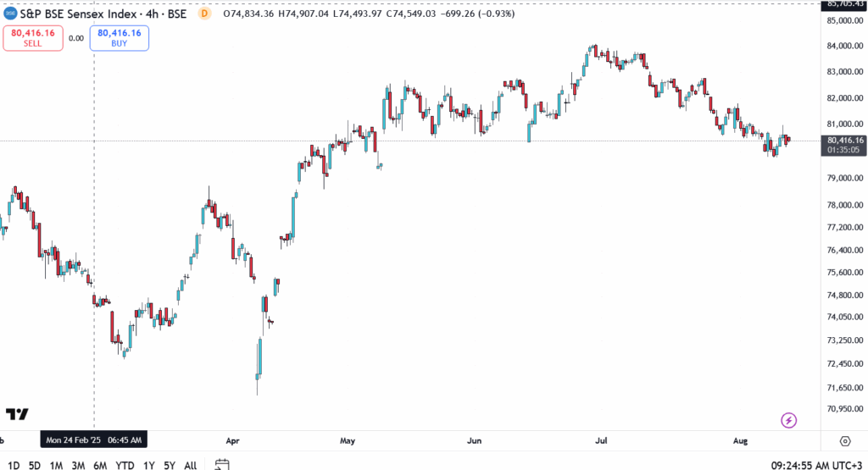Open chart settings hexagon icon
The width and height of the screenshot is (868, 470).
pos(844,441)
